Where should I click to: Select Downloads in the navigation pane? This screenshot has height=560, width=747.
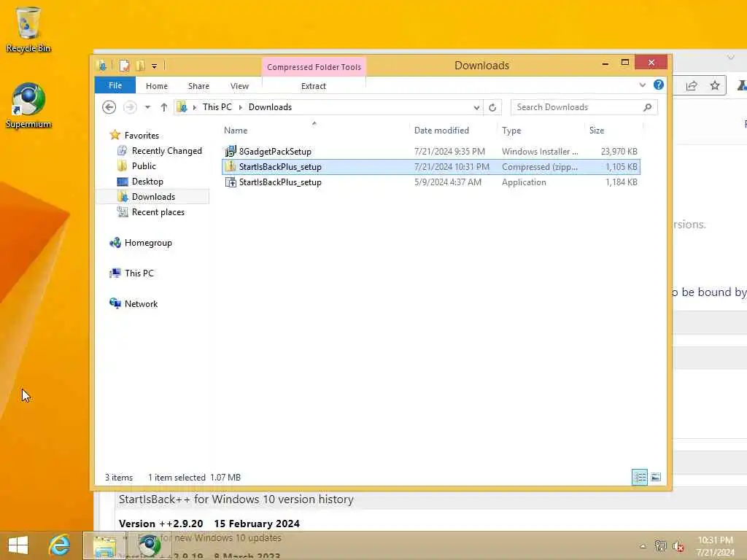[x=153, y=197]
